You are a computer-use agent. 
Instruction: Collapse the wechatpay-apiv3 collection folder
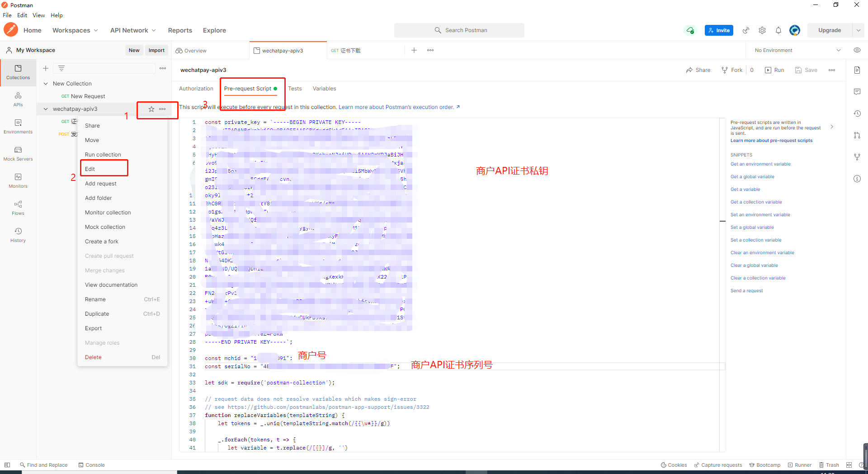point(46,109)
